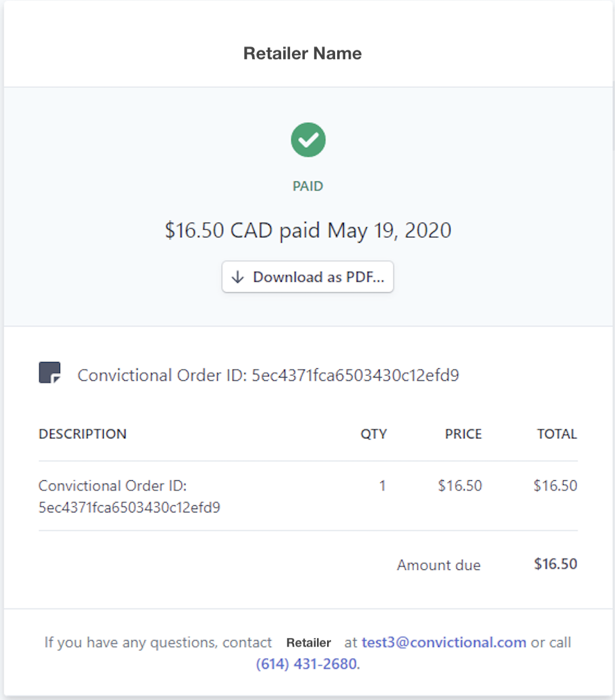
Task: Click the green paid checkmark icon
Action: click(308, 140)
